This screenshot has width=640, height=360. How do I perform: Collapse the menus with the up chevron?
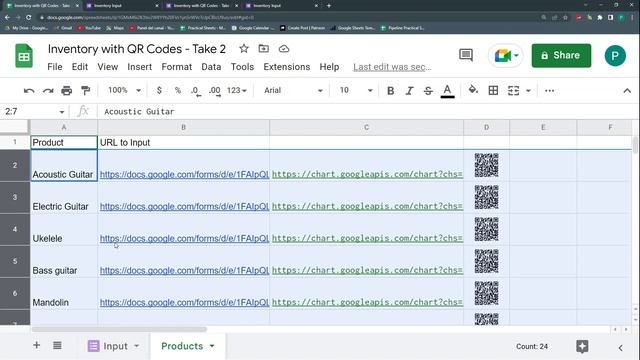point(627,91)
